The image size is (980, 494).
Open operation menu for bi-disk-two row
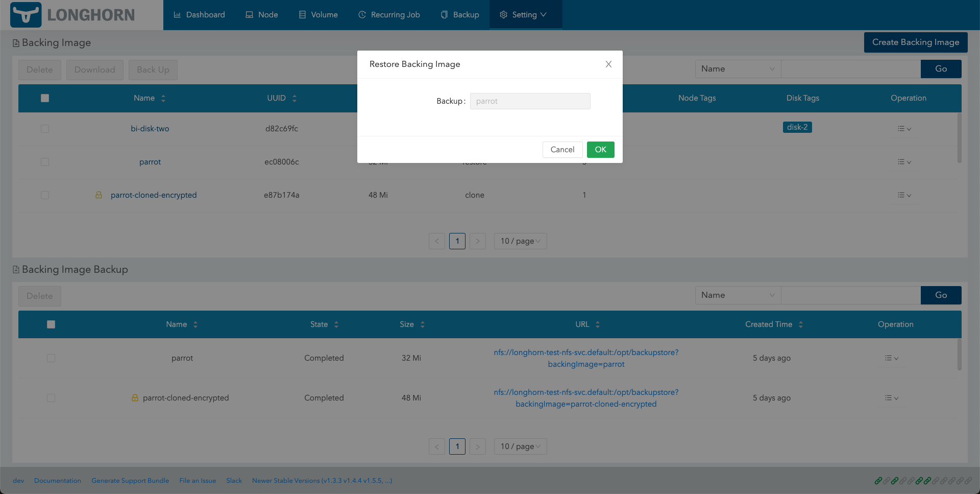pyautogui.click(x=904, y=129)
